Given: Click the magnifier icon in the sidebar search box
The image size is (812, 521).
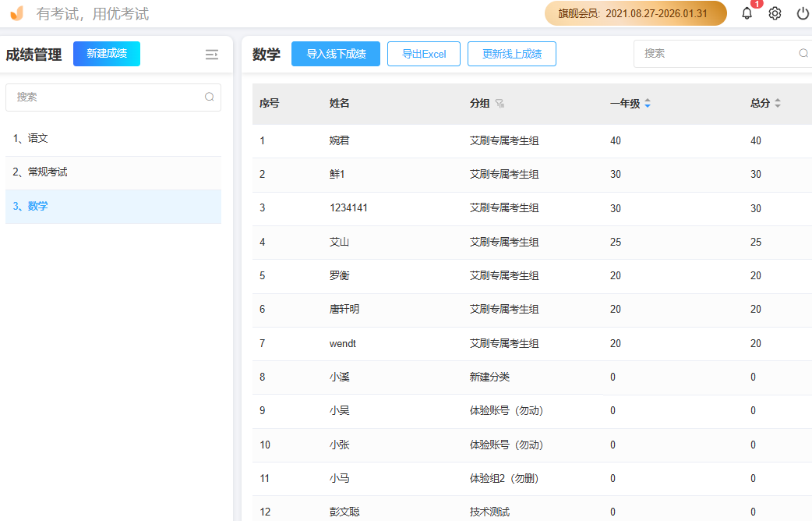Looking at the screenshot, I should coord(209,97).
